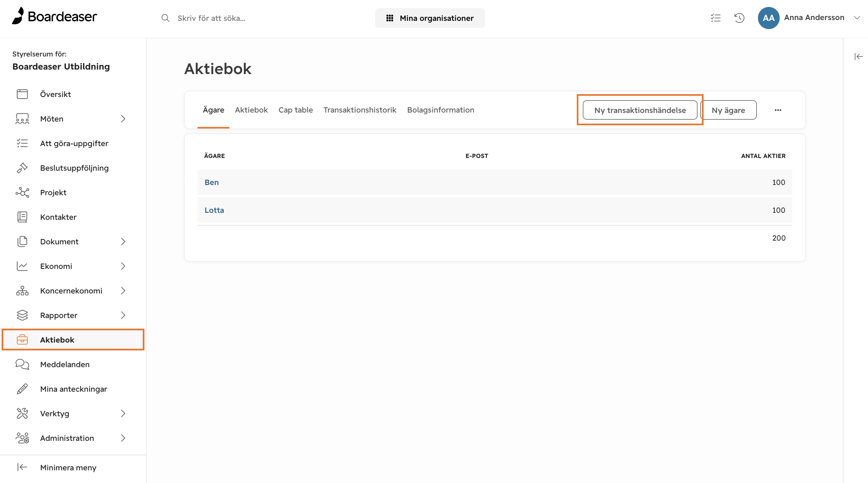
Task: Click the Rapporter layers icon
Action: (x=22, y=315)
